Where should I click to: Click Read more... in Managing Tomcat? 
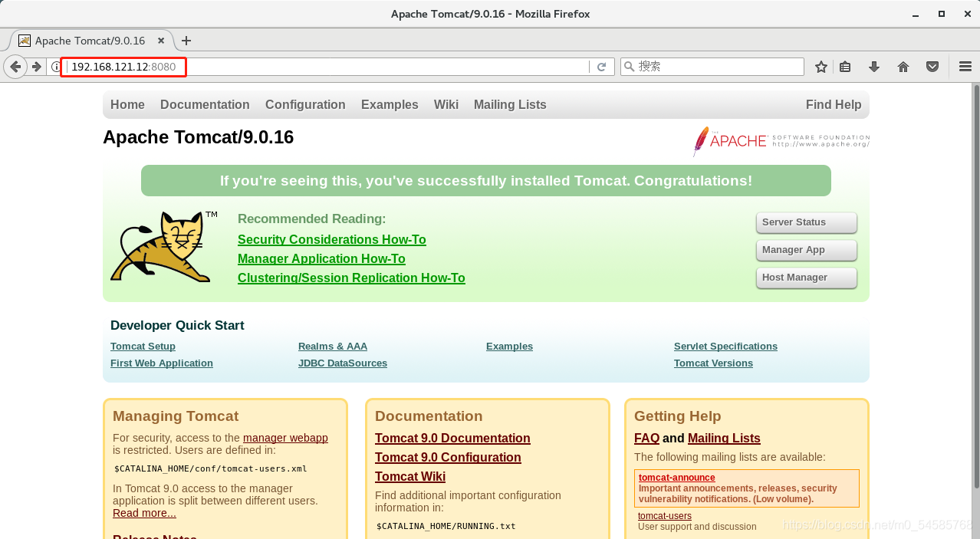(x=144, y=513)
